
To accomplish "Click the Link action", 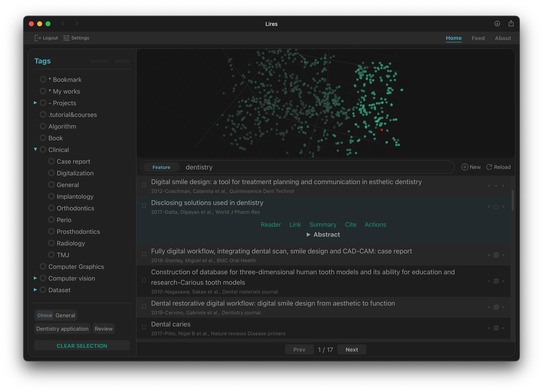I will click(295, 225).
